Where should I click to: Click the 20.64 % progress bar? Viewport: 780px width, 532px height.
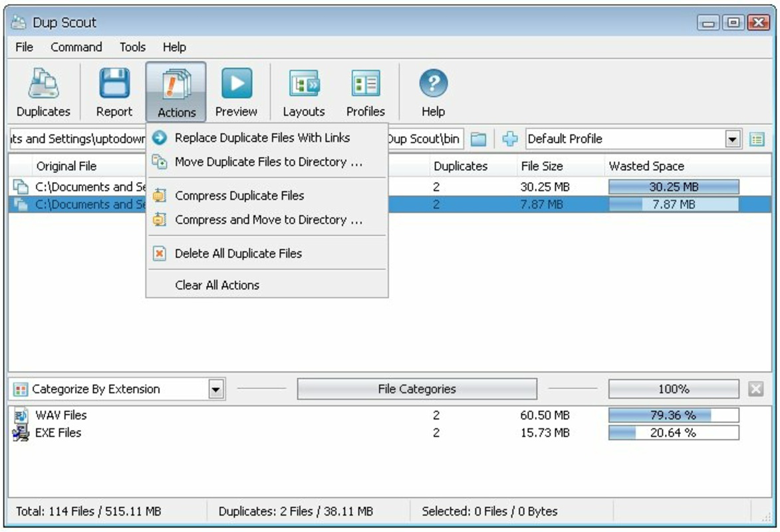674,432
